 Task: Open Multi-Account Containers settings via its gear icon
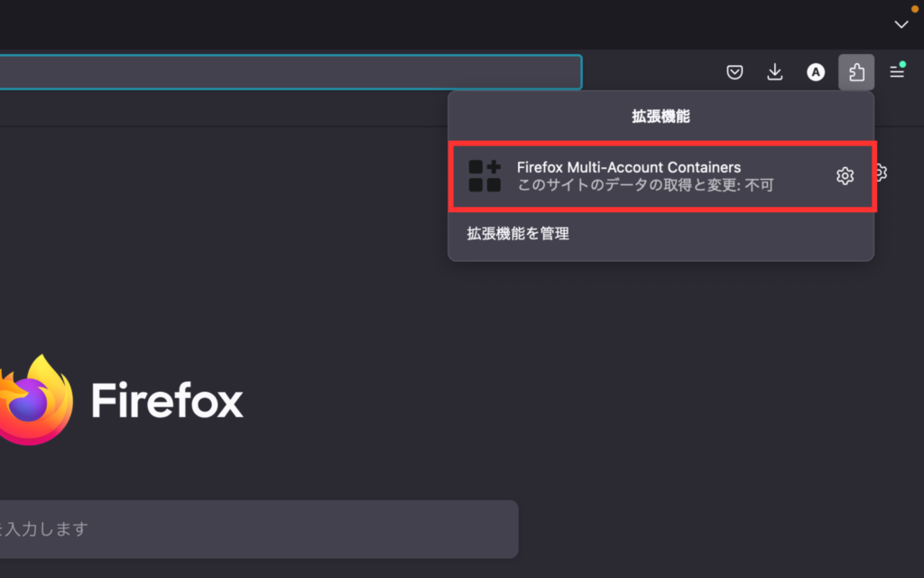click(845, 176)
